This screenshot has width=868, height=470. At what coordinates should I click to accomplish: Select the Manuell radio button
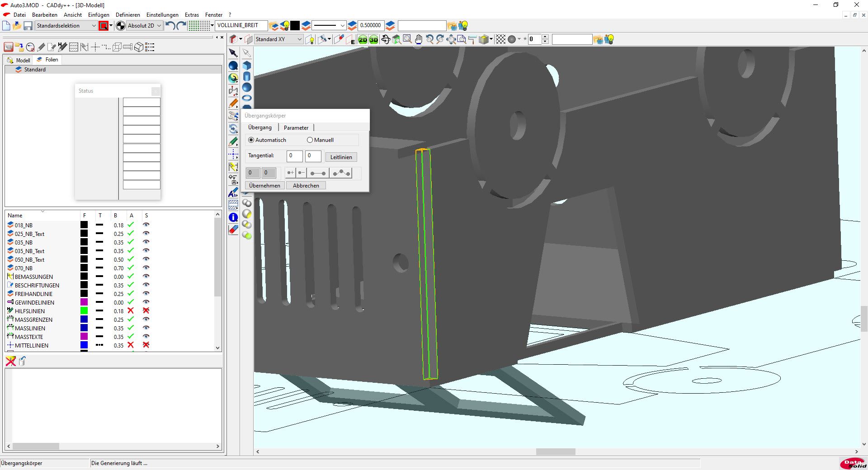(x=310, y=140)
